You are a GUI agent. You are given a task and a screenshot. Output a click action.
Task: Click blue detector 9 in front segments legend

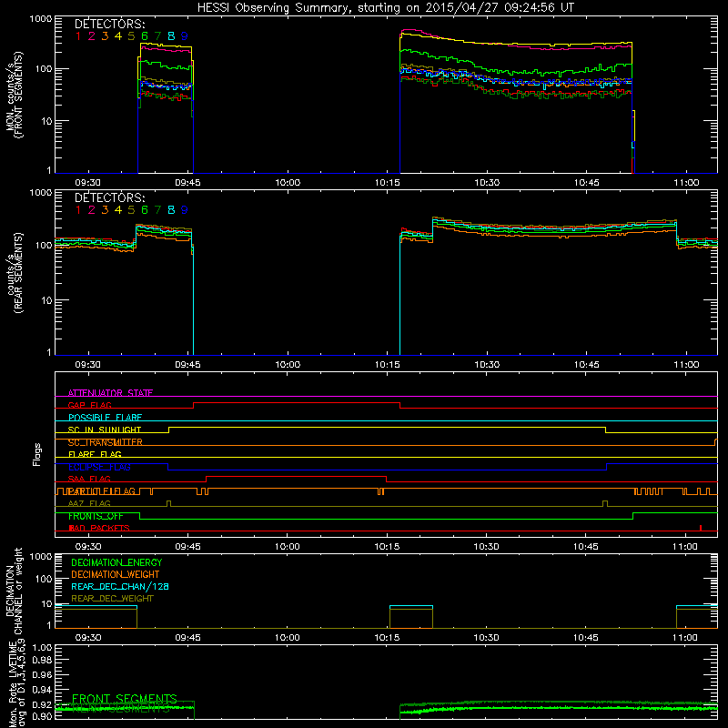[x=185, y=35]
